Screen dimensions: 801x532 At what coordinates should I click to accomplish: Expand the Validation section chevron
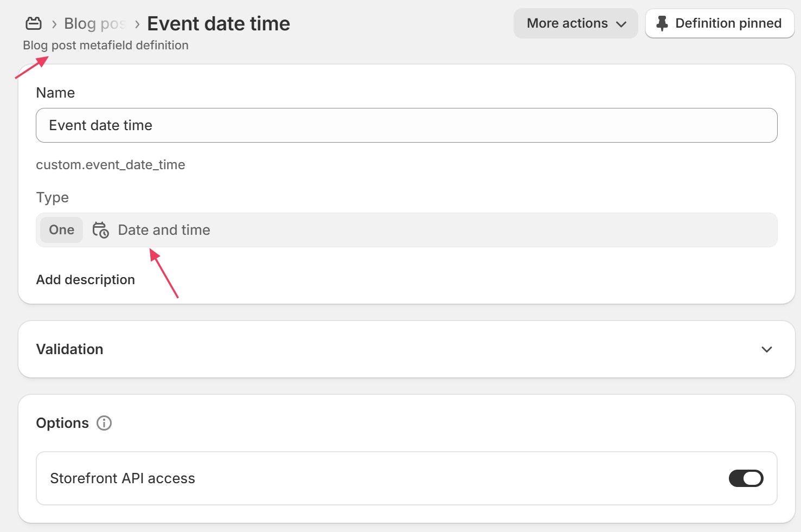point(766,349)
